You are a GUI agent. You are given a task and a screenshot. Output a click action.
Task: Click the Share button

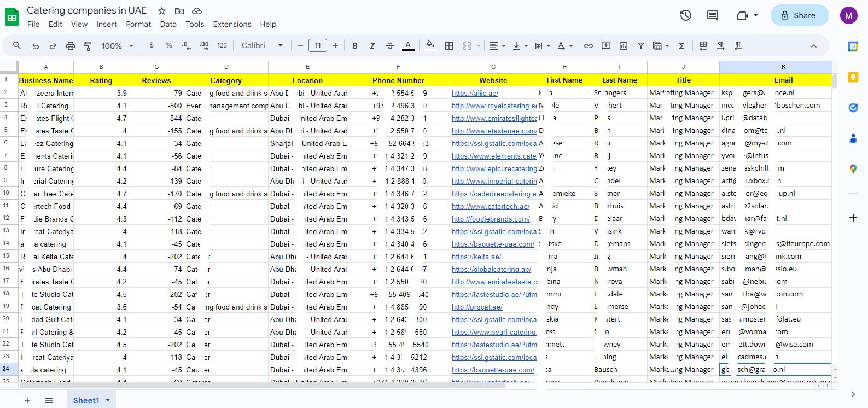coord(799,15)
